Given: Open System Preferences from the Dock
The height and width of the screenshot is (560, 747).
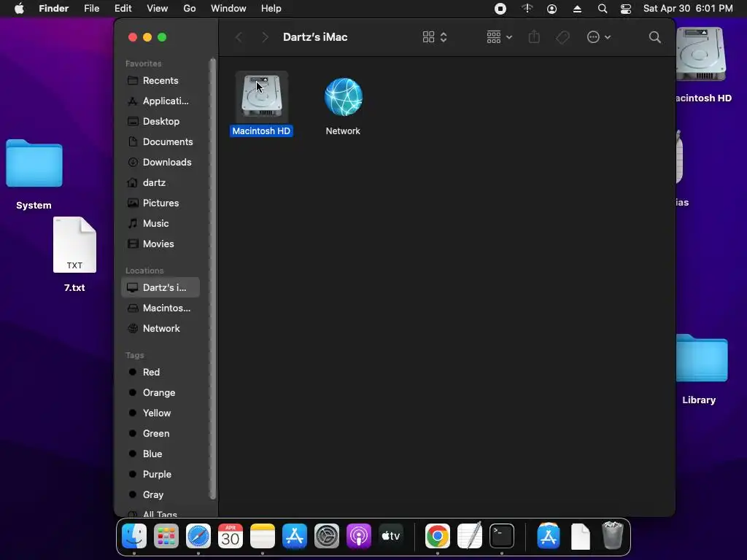Looking at the screenshot, I should [327, 536].
